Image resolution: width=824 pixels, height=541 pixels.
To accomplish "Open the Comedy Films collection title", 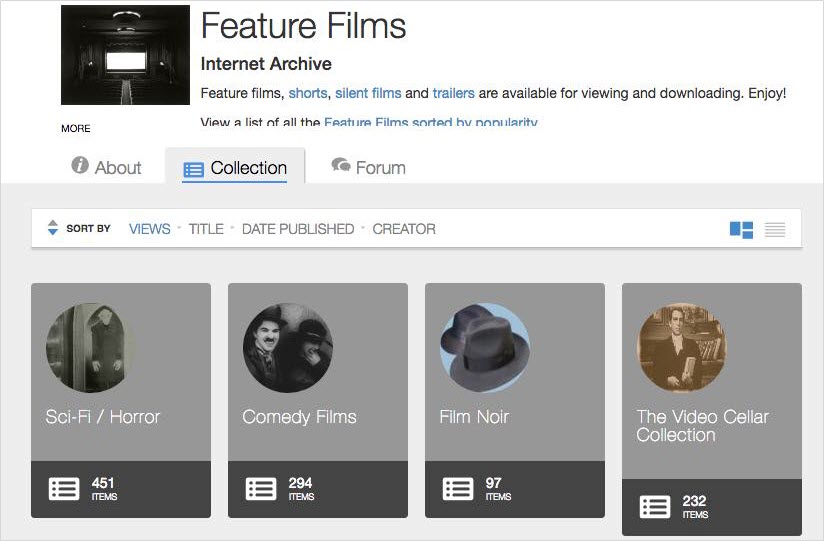I will [299, 417].
